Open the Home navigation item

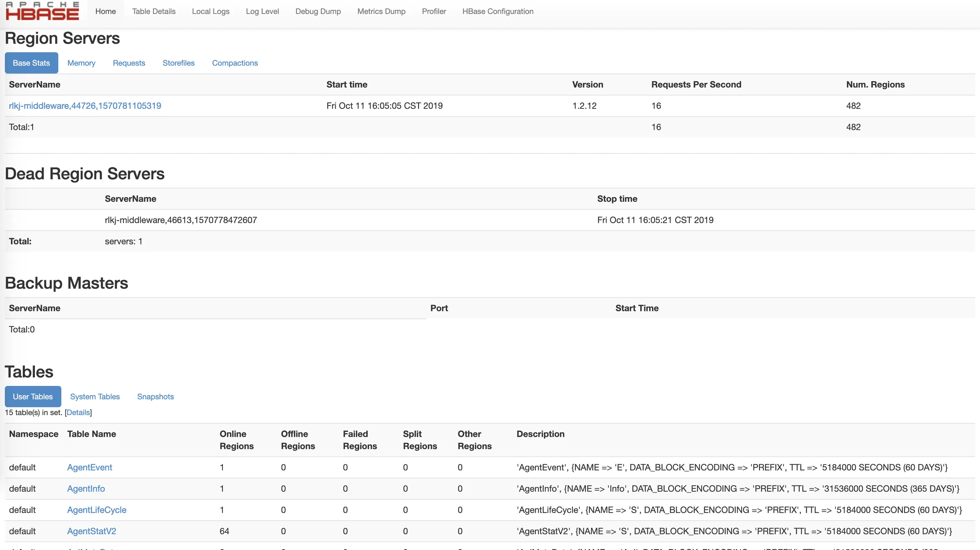point(105,11)
